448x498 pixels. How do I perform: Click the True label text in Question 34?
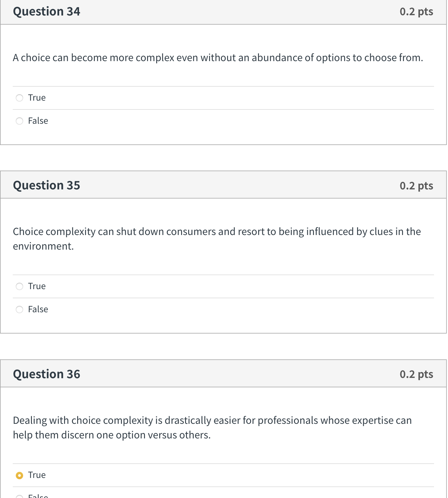(x=36, y=98)
